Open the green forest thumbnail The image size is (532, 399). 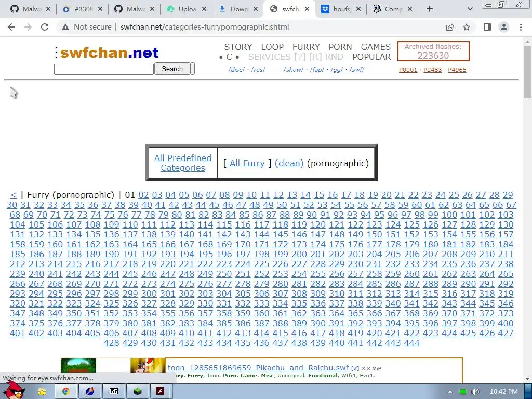(x=78, y=365)
